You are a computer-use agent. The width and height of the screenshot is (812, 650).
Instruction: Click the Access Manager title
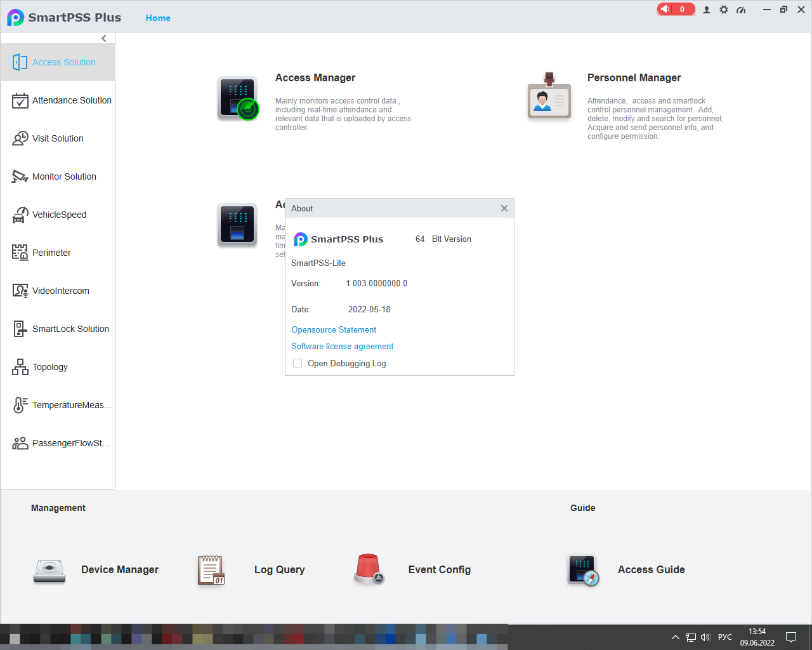(x=315, y=77)
